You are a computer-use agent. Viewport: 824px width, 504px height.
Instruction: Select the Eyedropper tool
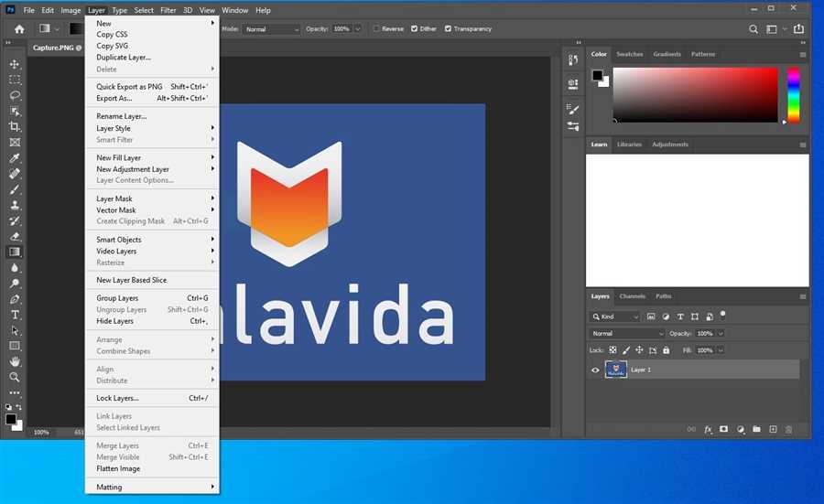point(15,158)
